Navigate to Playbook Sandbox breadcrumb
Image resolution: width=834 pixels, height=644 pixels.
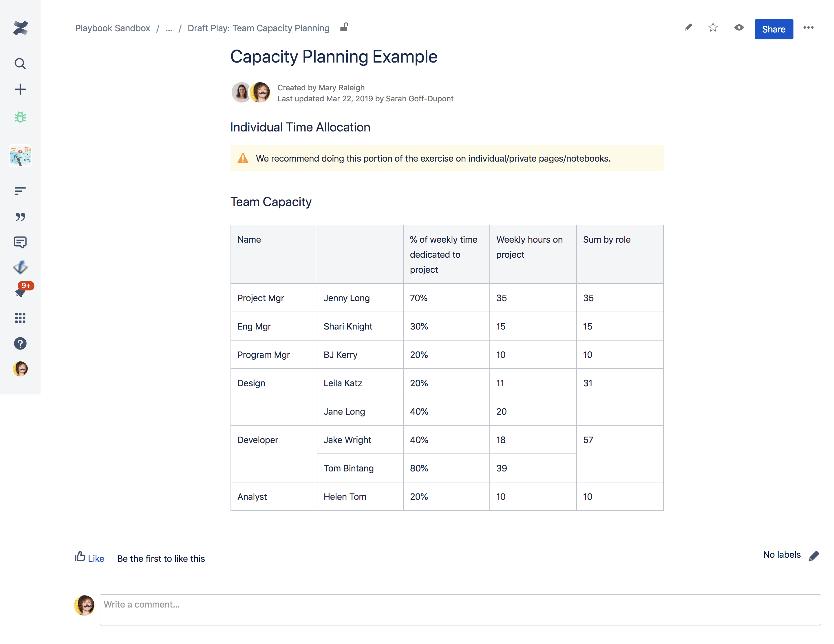(x=112, y=28)
